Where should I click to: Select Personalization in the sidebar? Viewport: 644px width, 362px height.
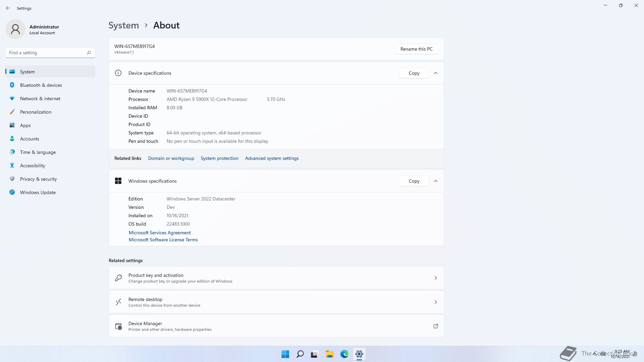pos(50,112)
